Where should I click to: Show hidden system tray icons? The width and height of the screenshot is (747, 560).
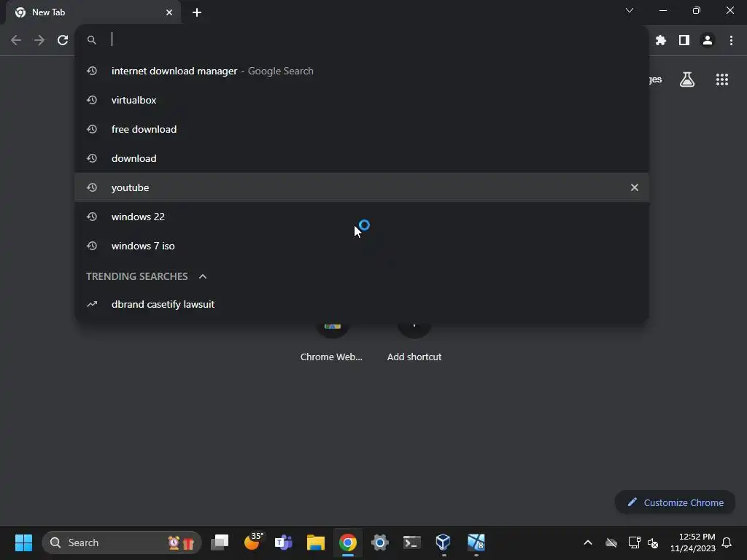point(588,542)
